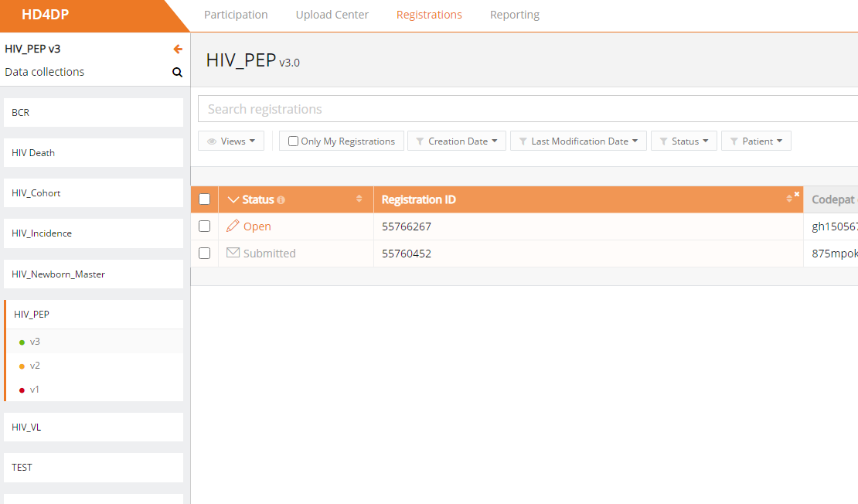Screen dimensions: 858x504
Task: Click the data collections search icon
Action: (x=177, y=73)
